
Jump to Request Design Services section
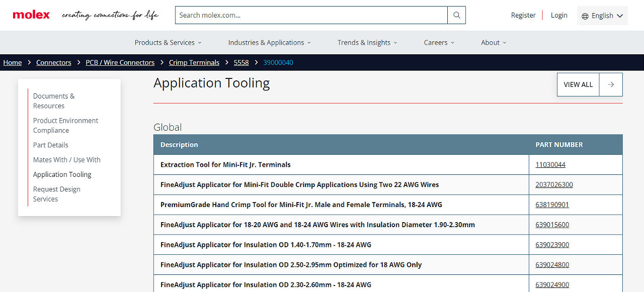pyautogui.click(x=57, y=194)
